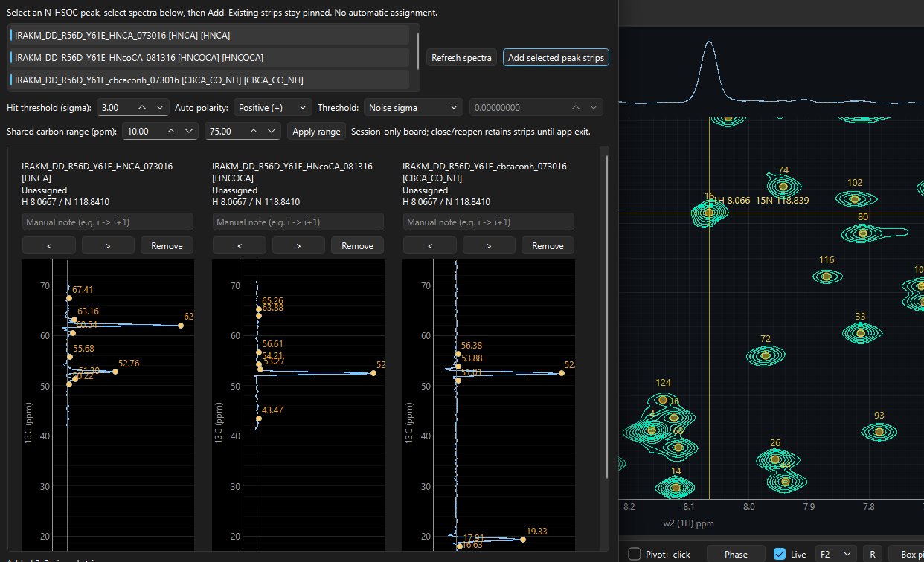Remove the HNCOCA strip
924x562 pixels.
pos(358,245)
